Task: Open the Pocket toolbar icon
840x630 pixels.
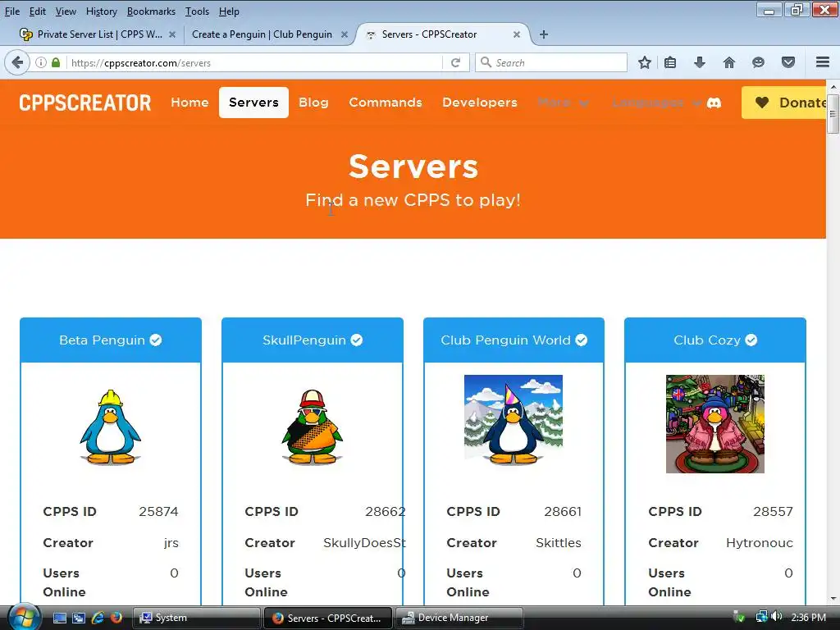Action: pyautogui.click(x=788, y=62)
